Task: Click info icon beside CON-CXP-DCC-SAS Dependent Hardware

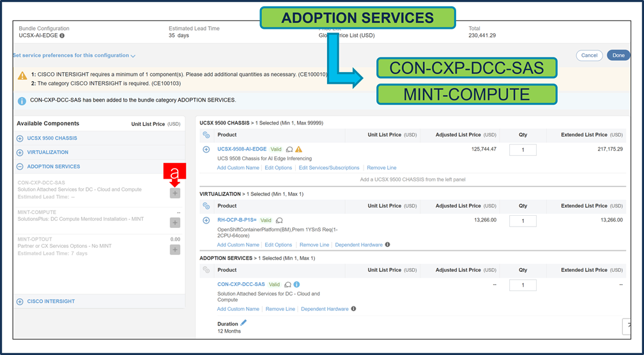Action: (354, 309)
